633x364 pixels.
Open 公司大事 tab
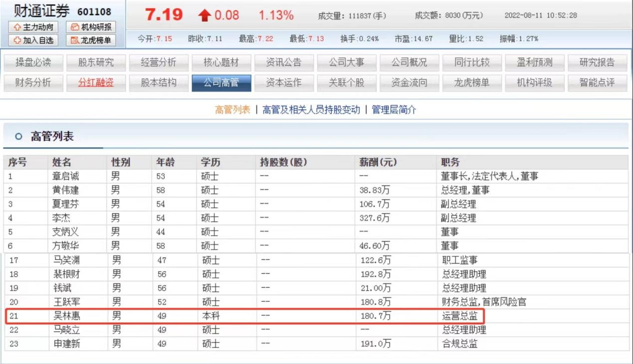346,63
